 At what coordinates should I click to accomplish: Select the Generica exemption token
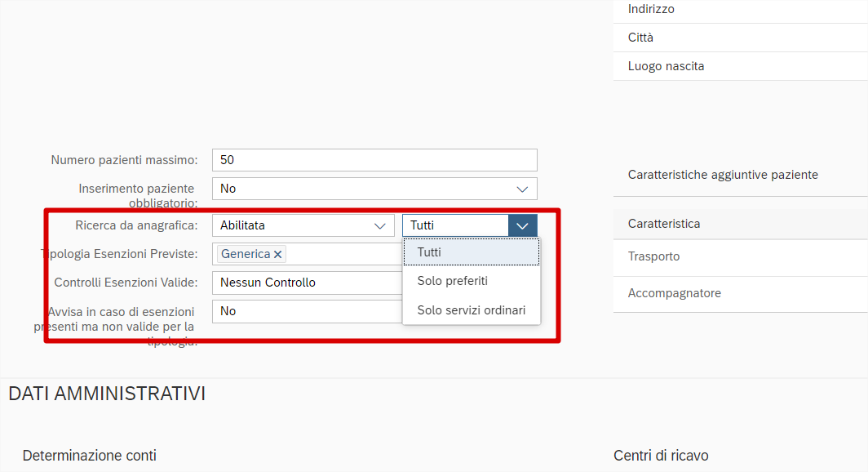245,255
